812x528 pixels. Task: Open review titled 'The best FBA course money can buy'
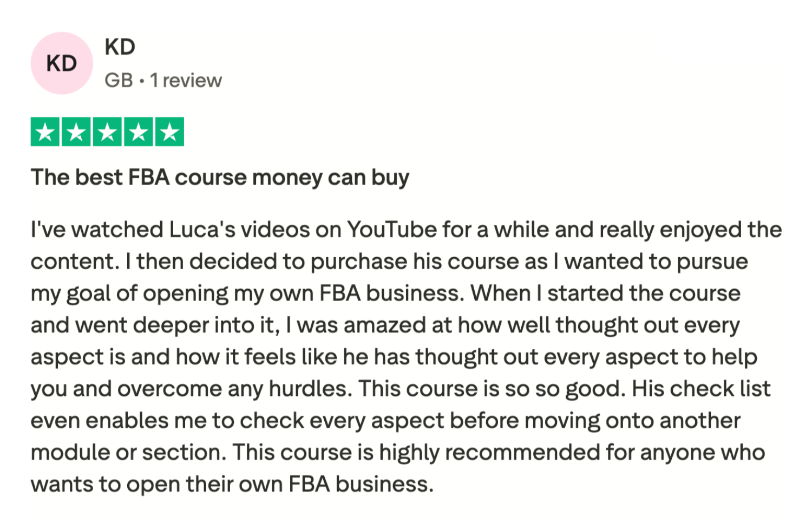[x=220, y=178]
